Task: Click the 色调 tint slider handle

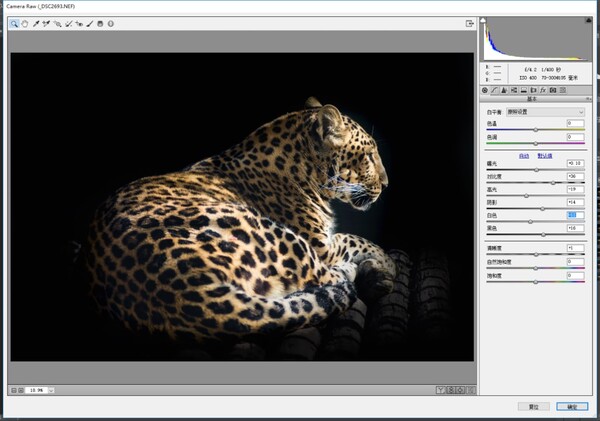Action: [536, 144]
